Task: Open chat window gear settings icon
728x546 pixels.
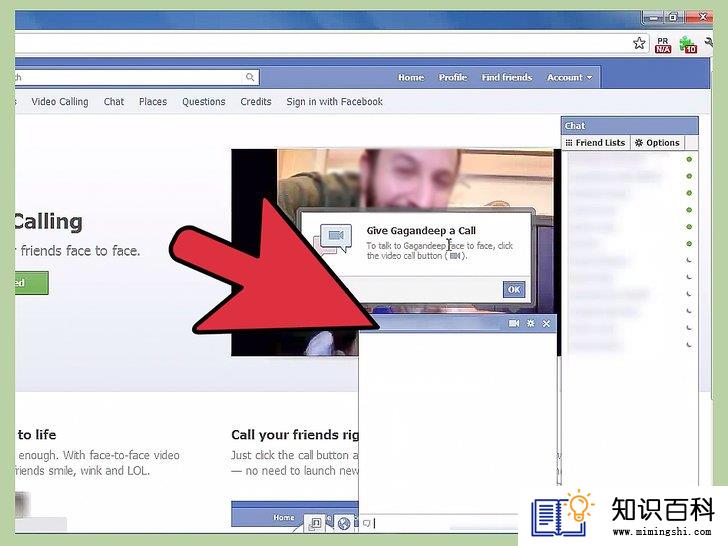Action: click(530, 323)
